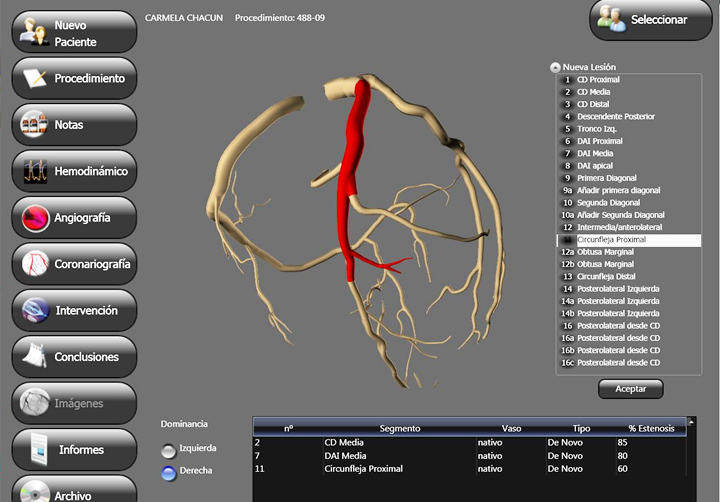Image resolution: width=720 pixels, height=502 pixels.
Task: Click the Seleccionar button
Action: [654, 20]
